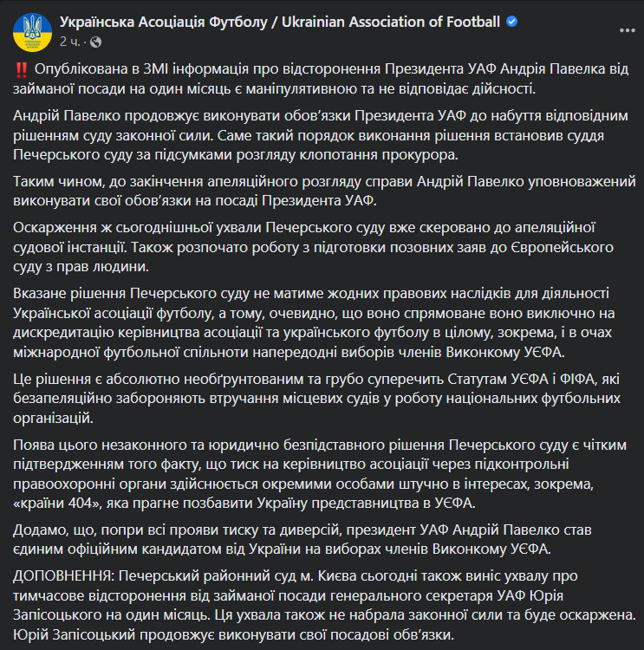644x650 pixels.
Task: Click the blue verified badge
Action: [512, 21]
